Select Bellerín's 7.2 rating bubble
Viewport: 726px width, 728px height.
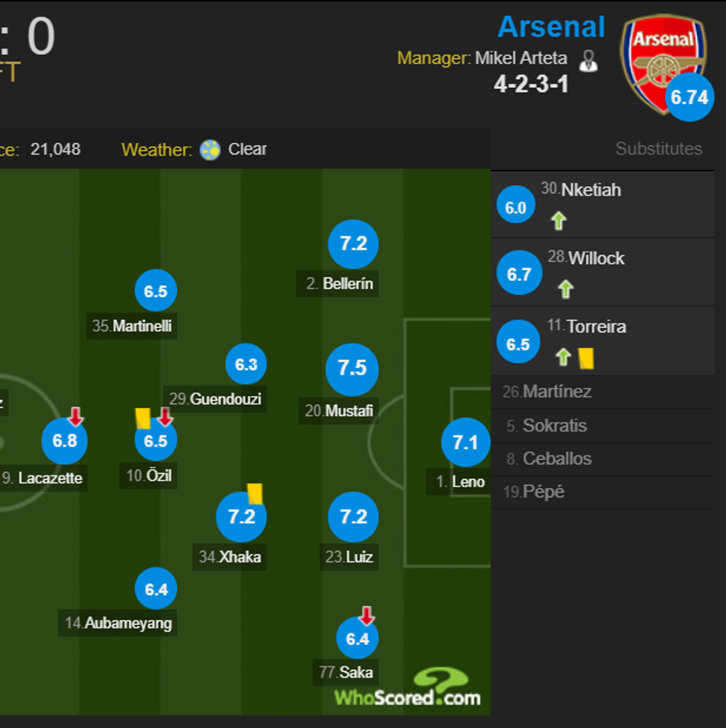pos(353,244)
